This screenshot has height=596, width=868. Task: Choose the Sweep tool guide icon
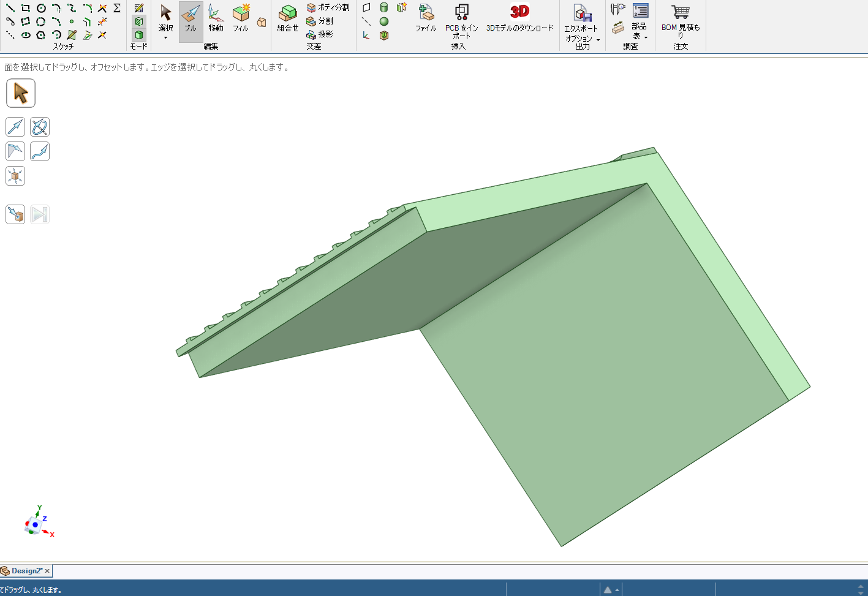(40, 151)
